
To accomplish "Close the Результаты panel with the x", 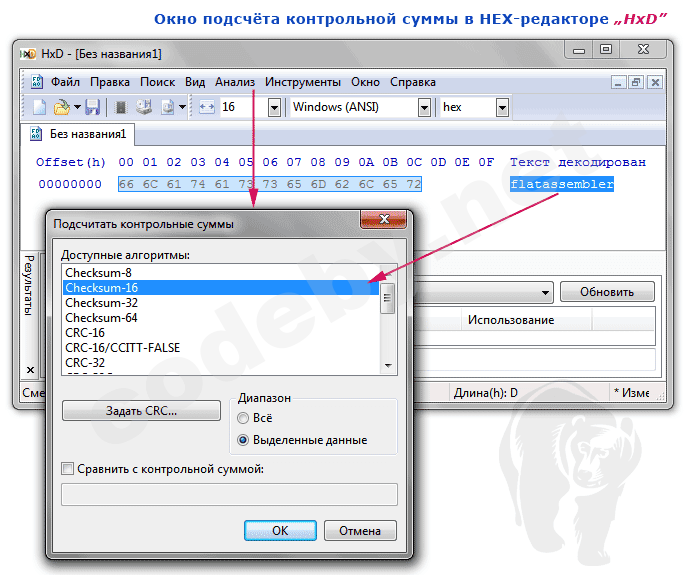I will pyautogui.click(x=30, y=370).
